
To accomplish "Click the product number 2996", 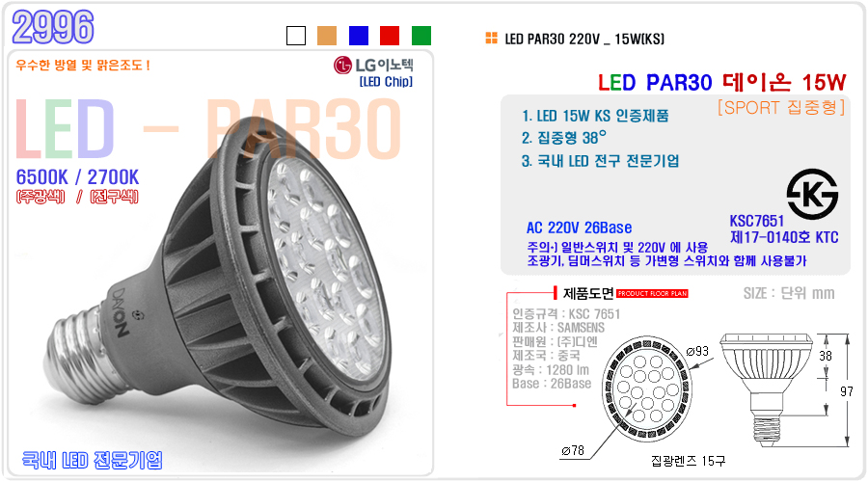I will pos(53,27).
